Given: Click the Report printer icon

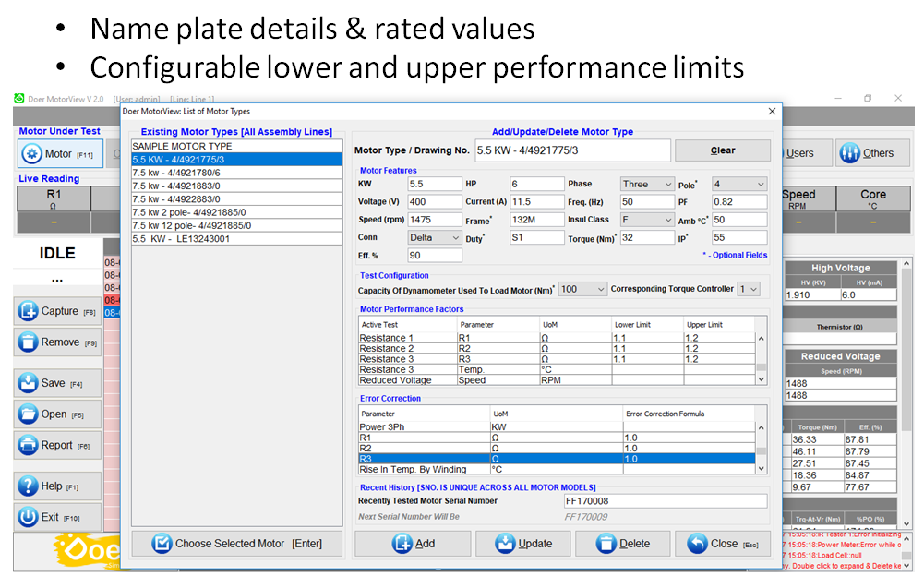Looking at the screenshot, I should (x=28, y=445).
